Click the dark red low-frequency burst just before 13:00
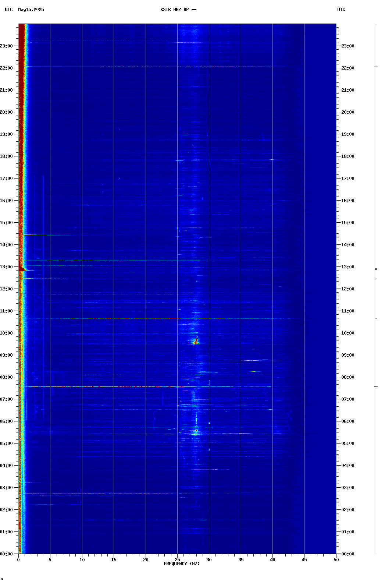The width and height of the screenshot is (392, 583). tap(22, 269)
